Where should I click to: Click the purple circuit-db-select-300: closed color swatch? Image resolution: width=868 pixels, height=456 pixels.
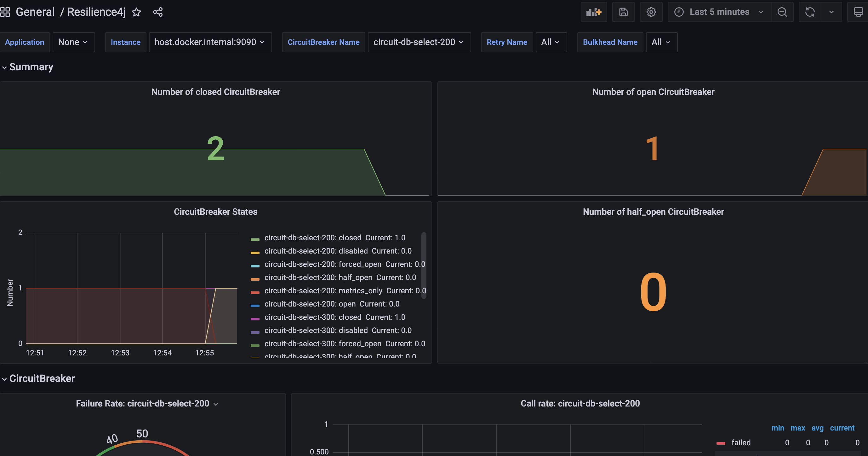[x=255, y=319]
